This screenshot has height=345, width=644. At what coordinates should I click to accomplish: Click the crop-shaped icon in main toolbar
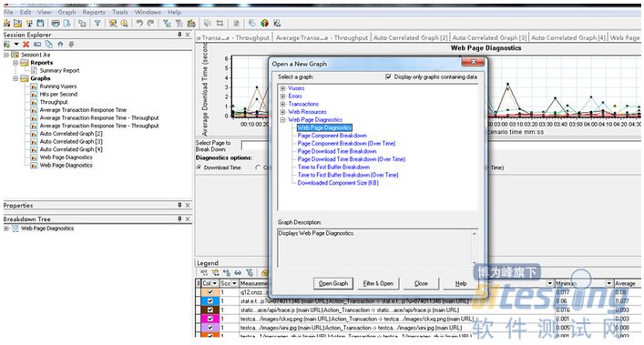tap(220, 24)
